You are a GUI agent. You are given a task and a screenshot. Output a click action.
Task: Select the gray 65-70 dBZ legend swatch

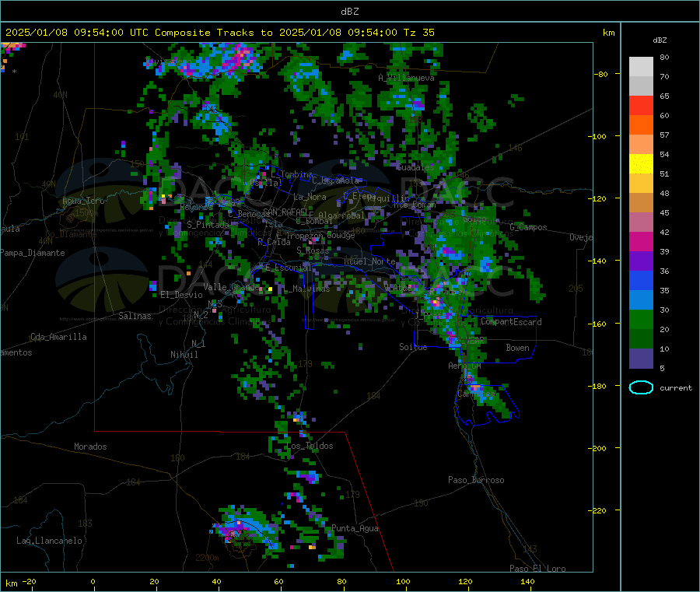[x=641, y=86]
